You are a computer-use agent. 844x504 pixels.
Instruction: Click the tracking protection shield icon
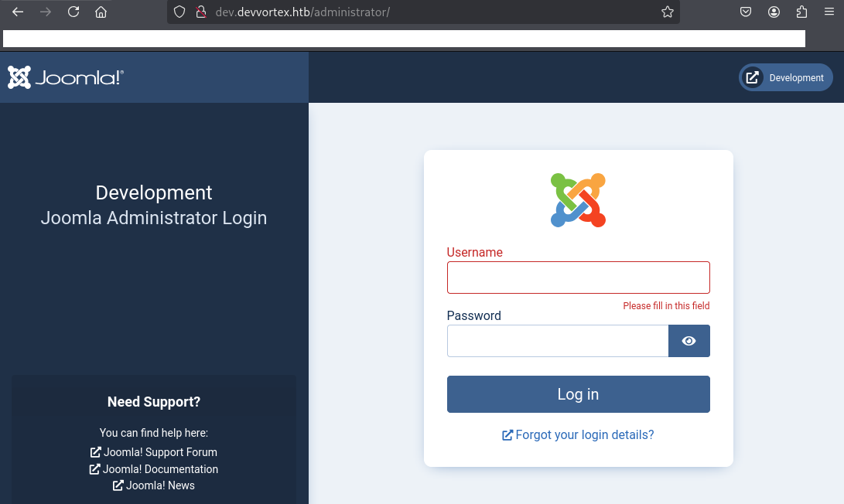pos(179,12)
